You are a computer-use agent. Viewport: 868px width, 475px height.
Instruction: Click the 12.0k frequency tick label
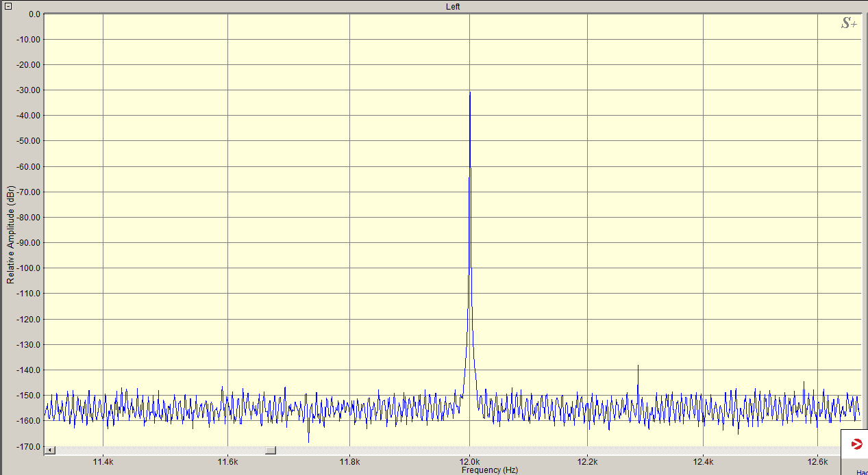(469, 461)
